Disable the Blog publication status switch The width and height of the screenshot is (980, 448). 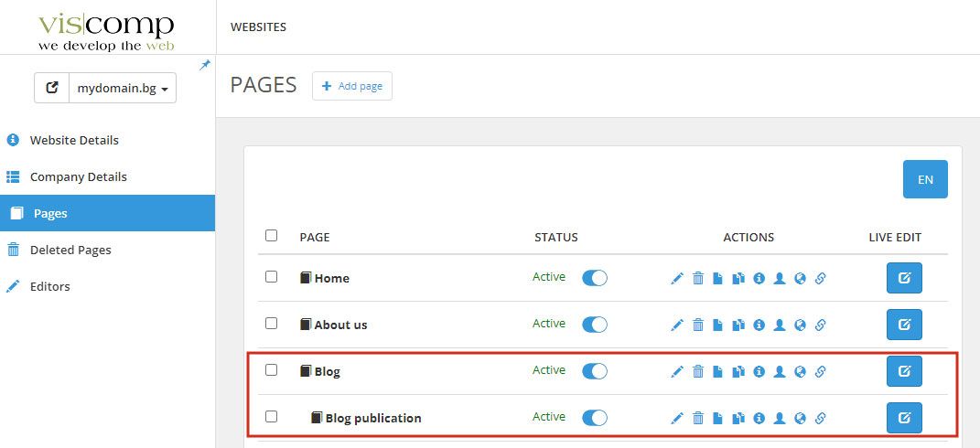[595, 418]
